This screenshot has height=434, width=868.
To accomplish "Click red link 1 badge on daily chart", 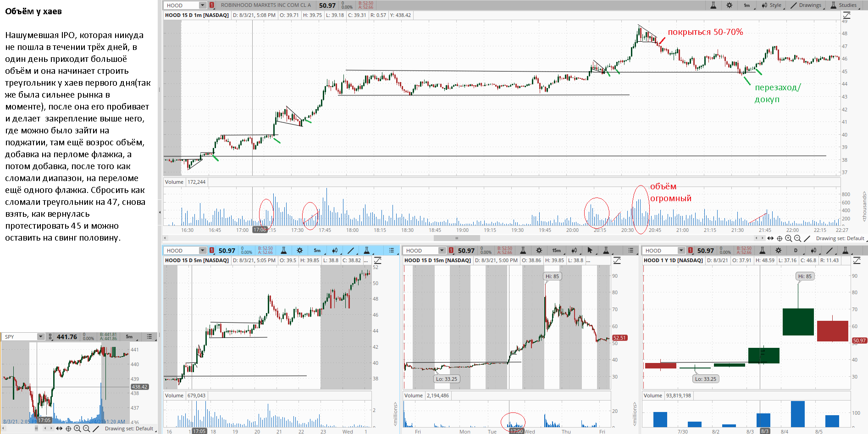I will [x=691, y=250].
